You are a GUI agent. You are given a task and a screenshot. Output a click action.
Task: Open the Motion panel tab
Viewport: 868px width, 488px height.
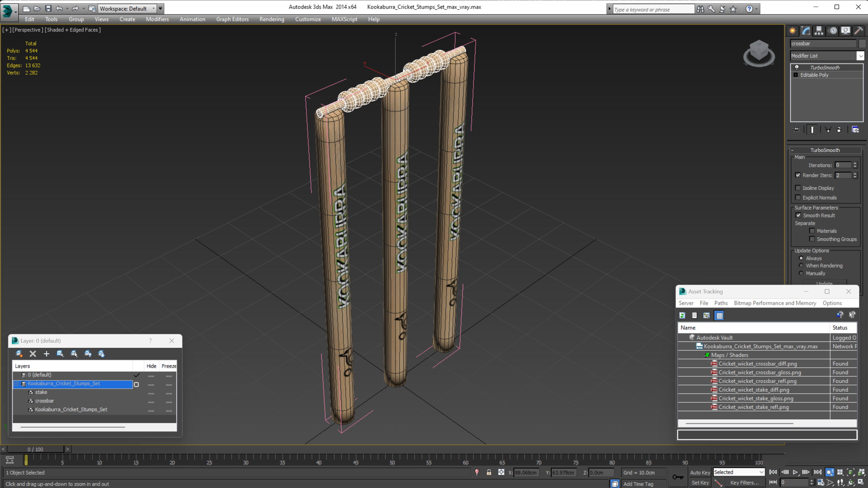833,31
